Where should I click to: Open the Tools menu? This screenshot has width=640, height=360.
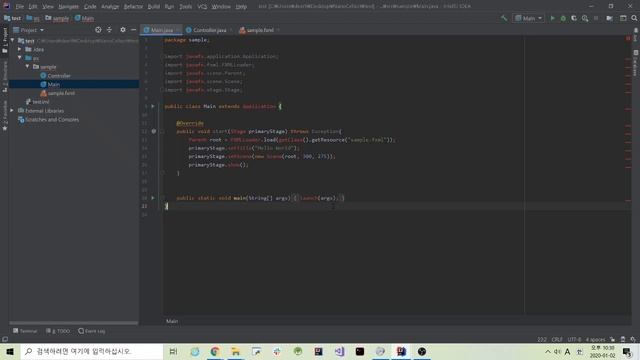point(186,7)
